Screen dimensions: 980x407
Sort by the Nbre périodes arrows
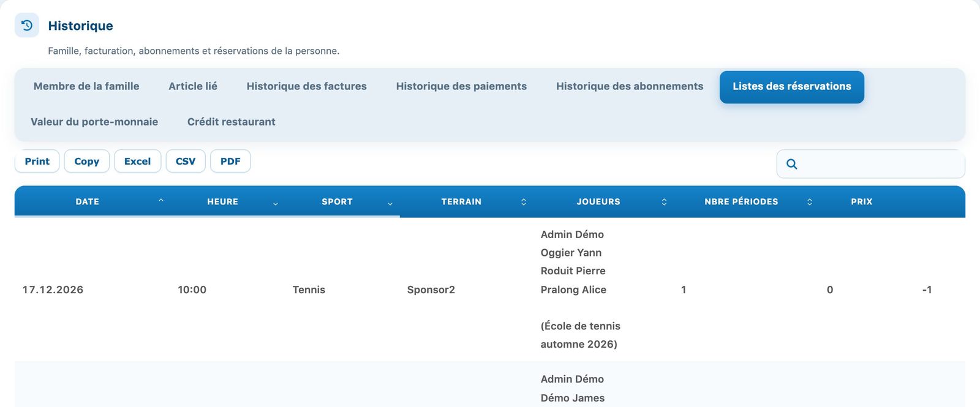click(x=810, y=202)
